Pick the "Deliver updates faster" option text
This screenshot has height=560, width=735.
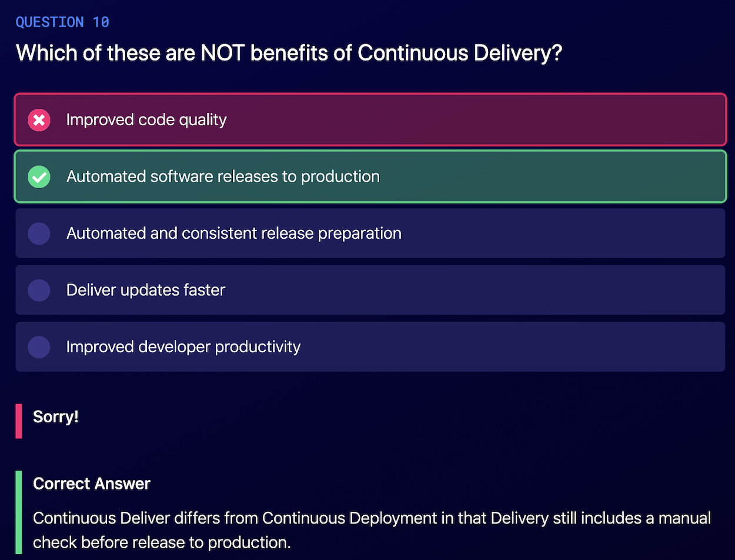tap(145, 290)
